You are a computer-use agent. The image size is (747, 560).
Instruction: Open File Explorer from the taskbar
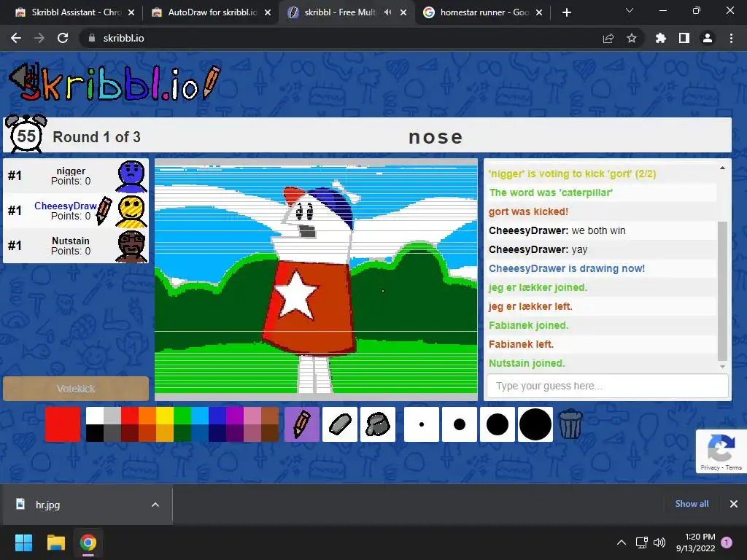(55, 542)
